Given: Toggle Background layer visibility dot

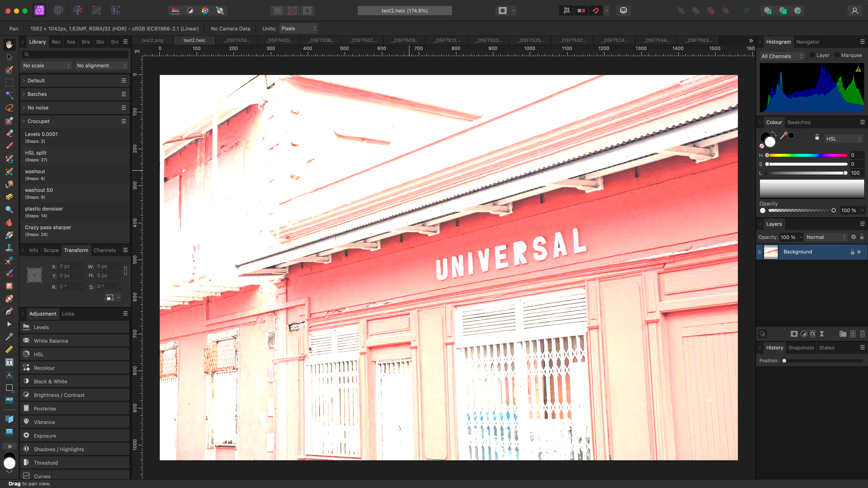Looking at the screenshot, I should coord(859,252).
